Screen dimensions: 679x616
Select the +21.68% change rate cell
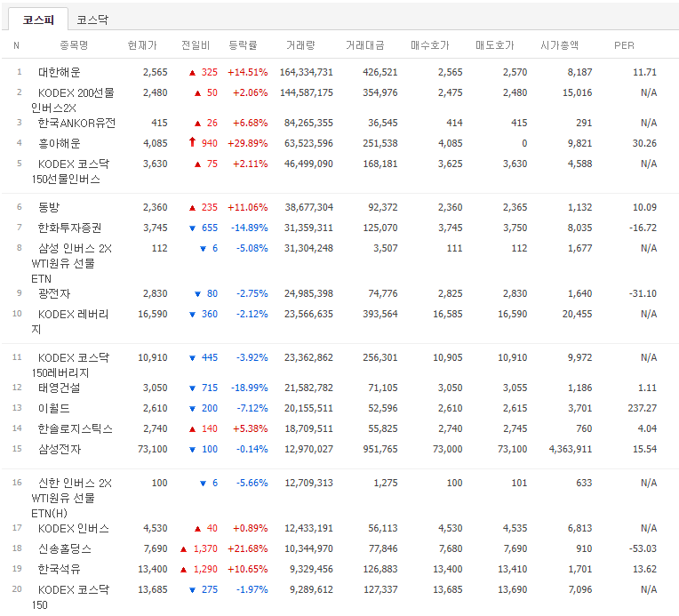[248, 548]
